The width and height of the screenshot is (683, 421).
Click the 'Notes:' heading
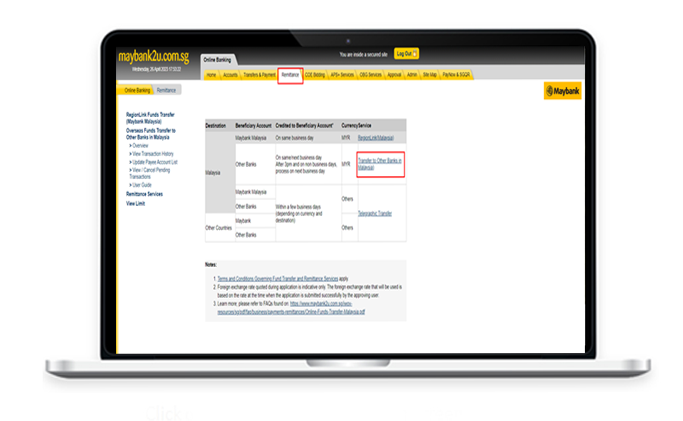point(211,265)
